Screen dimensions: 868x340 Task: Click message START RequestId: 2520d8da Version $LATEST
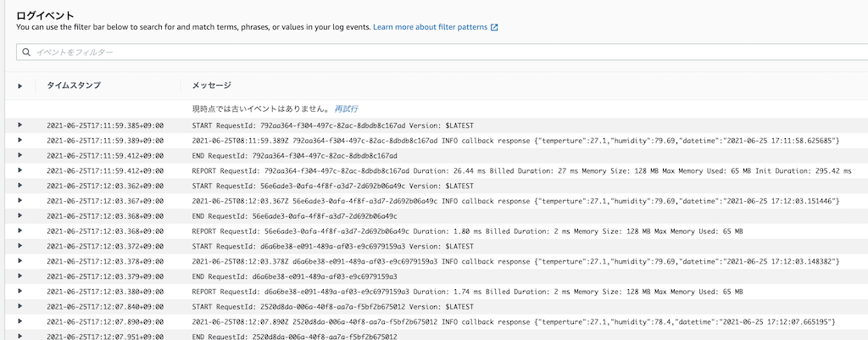(x=332, y=306)
